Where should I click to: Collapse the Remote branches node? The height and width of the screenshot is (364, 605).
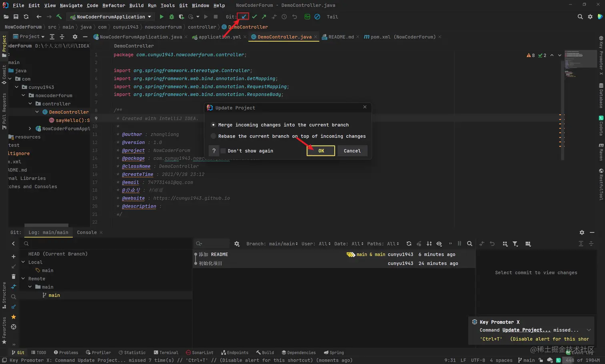[23, 278]
